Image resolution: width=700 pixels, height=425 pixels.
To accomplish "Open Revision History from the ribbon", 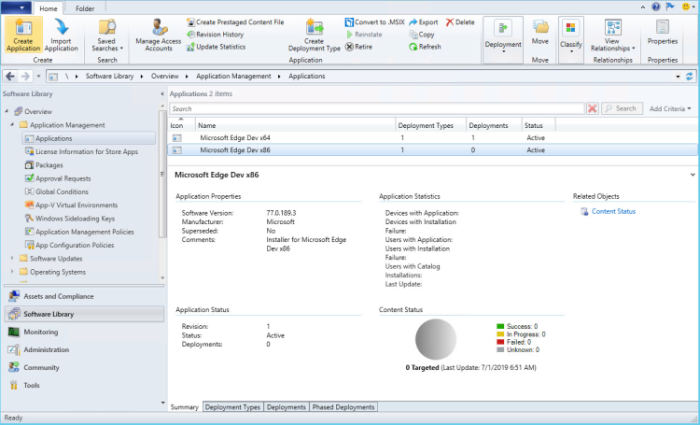I will [216, 34].
